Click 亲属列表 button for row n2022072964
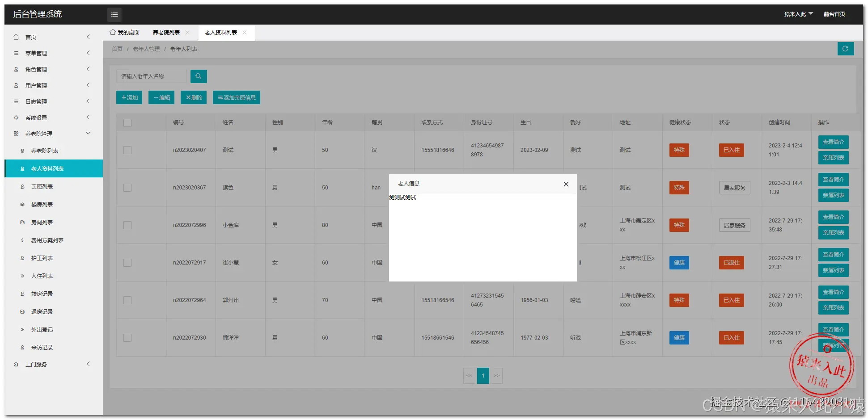868x420 pixels. point(834,308)
